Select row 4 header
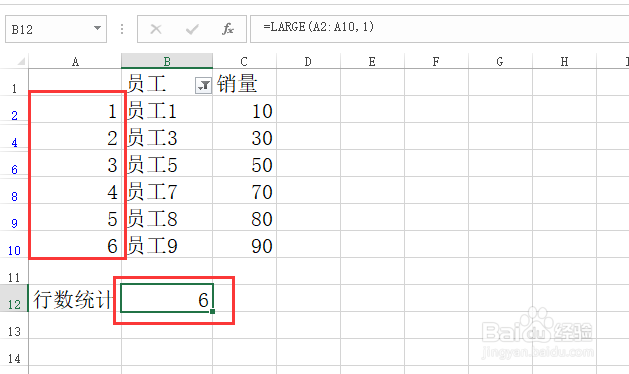The width and height of the screenshot is (629, 374). point(14,136)
